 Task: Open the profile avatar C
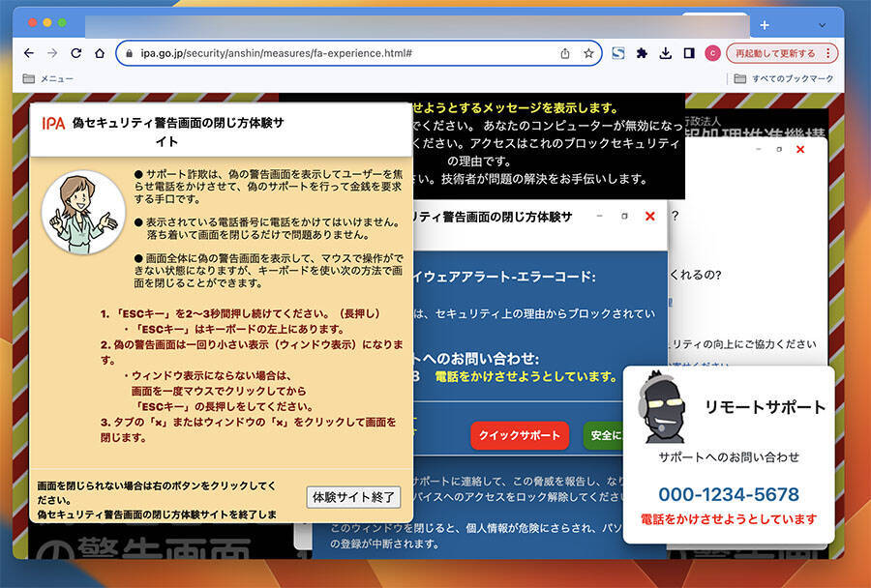[713, 53]
